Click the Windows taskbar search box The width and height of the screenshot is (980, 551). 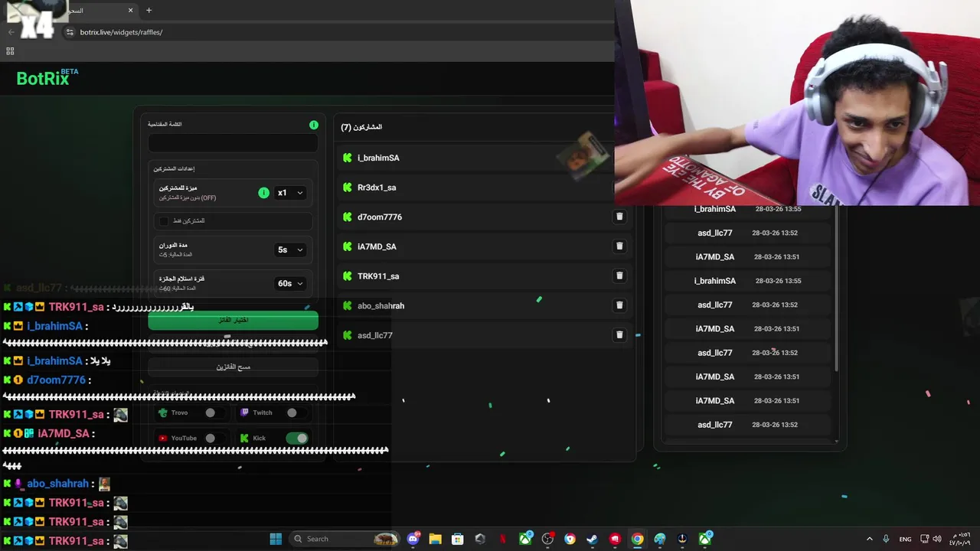pos(344,539)
